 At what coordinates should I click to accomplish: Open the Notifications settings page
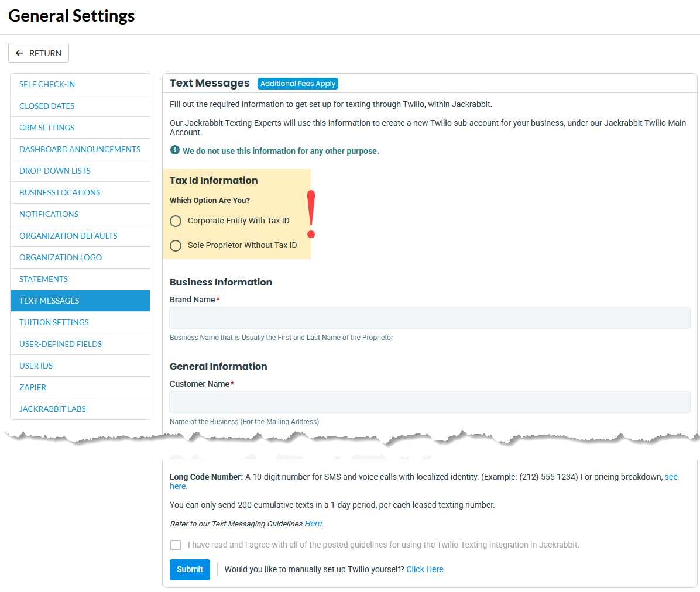49,214
